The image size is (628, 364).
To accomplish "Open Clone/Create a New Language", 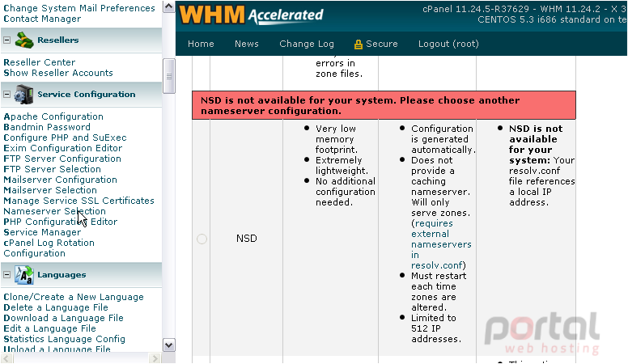I will point(74,297).
